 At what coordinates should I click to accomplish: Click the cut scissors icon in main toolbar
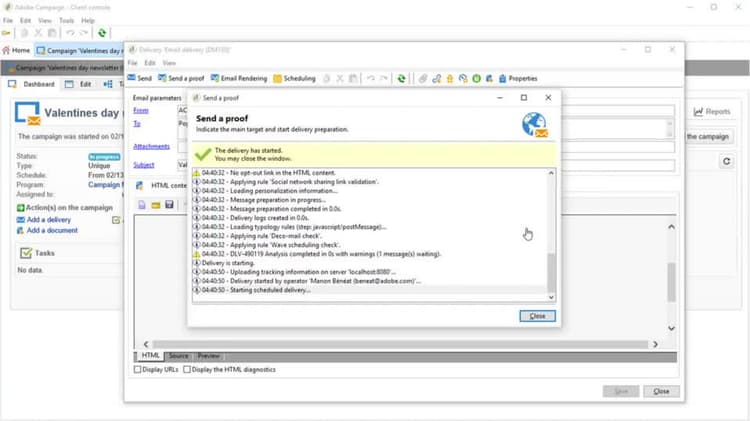click(38, 33)
